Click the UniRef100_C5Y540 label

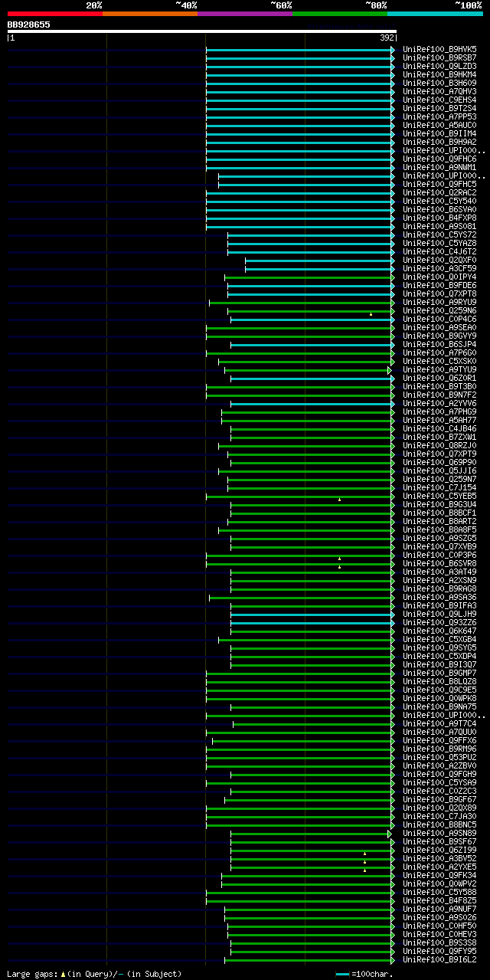[439, 201]
